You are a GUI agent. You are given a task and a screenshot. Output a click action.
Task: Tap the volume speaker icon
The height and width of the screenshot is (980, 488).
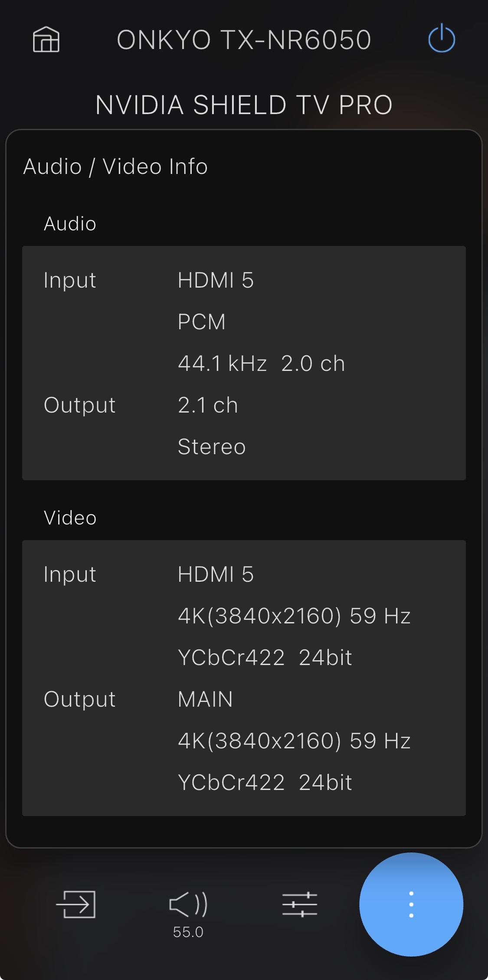click(188, 904)
